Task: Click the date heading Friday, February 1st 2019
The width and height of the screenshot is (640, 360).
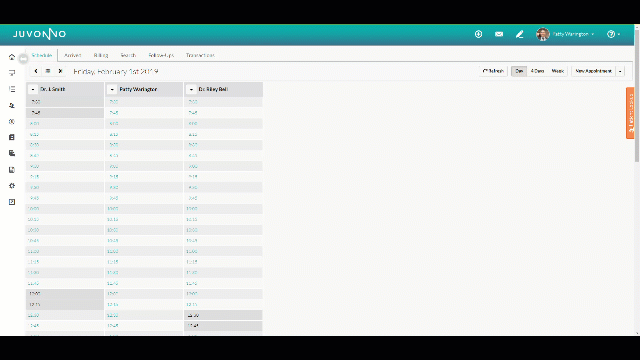Action: [116, 71]
